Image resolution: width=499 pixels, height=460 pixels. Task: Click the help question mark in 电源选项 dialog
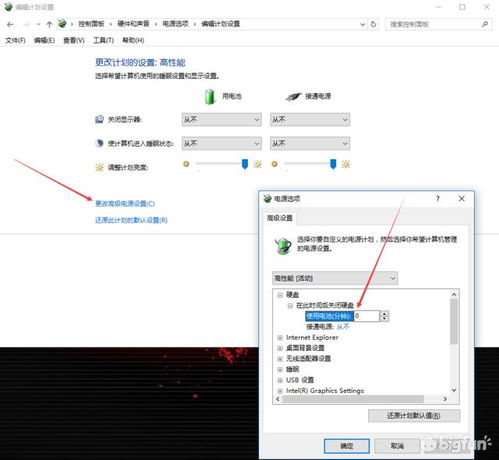(438, 199)
